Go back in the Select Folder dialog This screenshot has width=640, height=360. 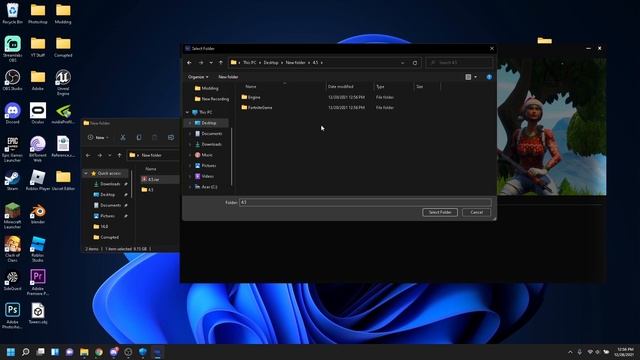189,62
